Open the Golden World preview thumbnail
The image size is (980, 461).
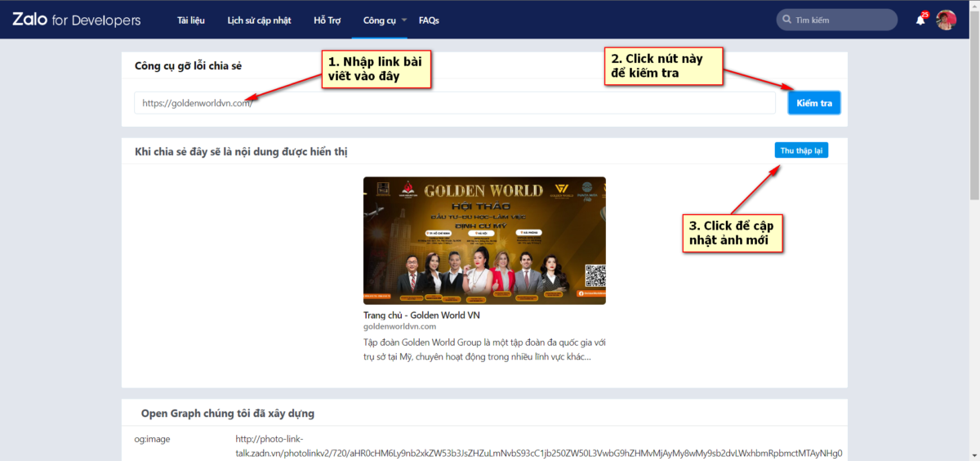pyautogui.click(x=484, y=240)
